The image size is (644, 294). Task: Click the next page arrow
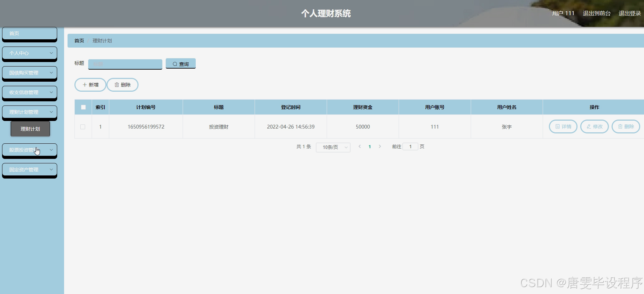(x=380, y=146)
